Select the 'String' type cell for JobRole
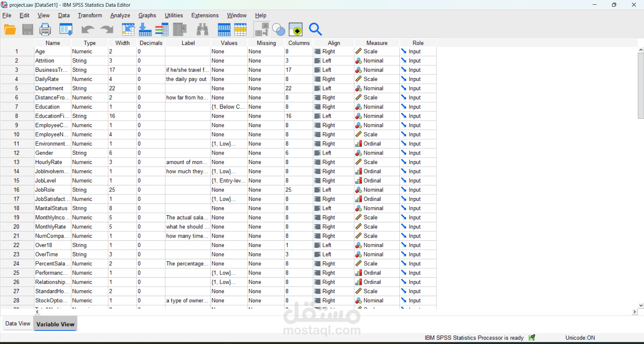 point(90,190)
